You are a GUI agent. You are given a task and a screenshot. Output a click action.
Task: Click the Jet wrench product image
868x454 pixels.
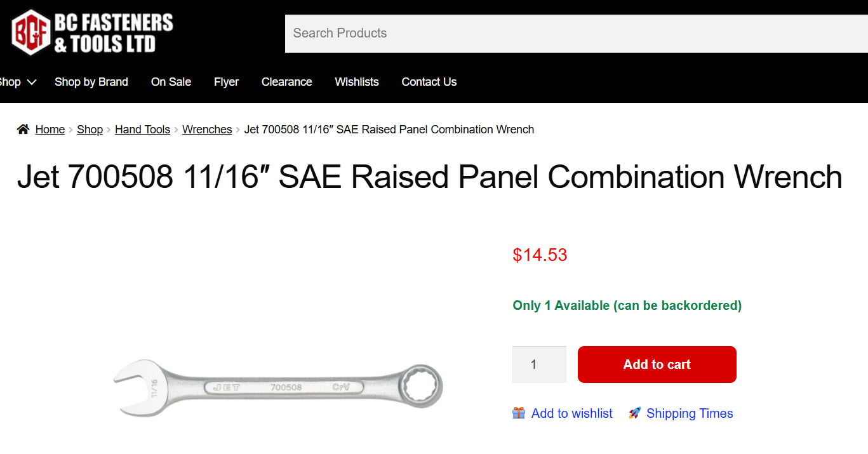point(278,387)
